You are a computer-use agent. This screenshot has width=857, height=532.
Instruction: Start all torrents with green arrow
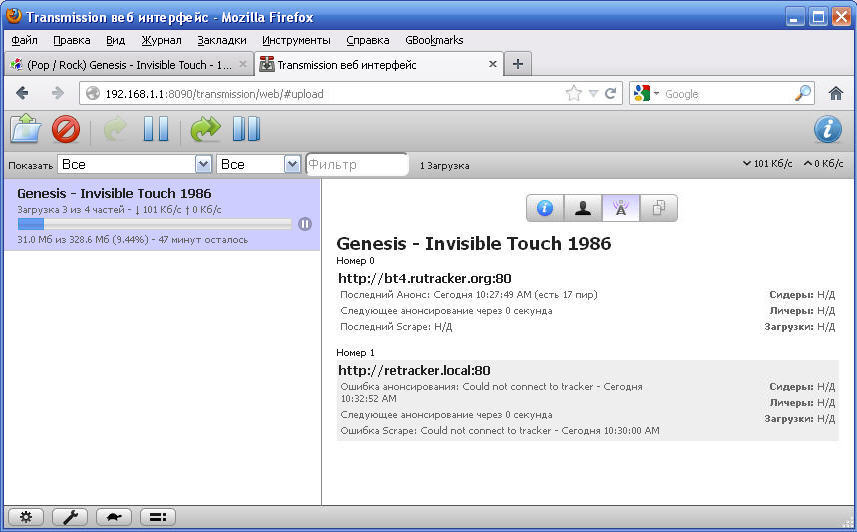(206, 130)
